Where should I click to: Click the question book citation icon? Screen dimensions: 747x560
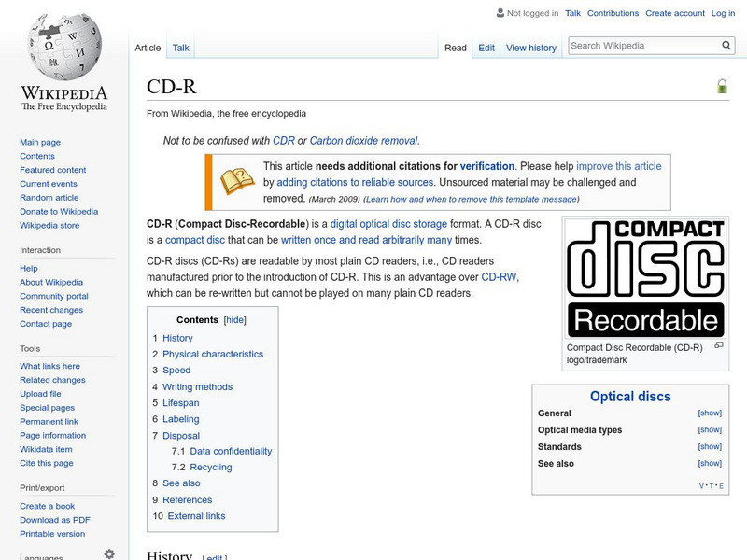[x=236, y=181]
